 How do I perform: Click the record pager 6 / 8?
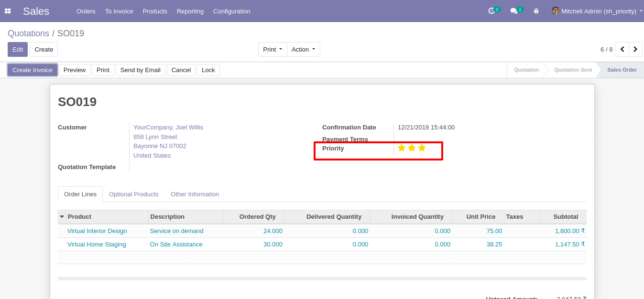(x=606, y=49)
